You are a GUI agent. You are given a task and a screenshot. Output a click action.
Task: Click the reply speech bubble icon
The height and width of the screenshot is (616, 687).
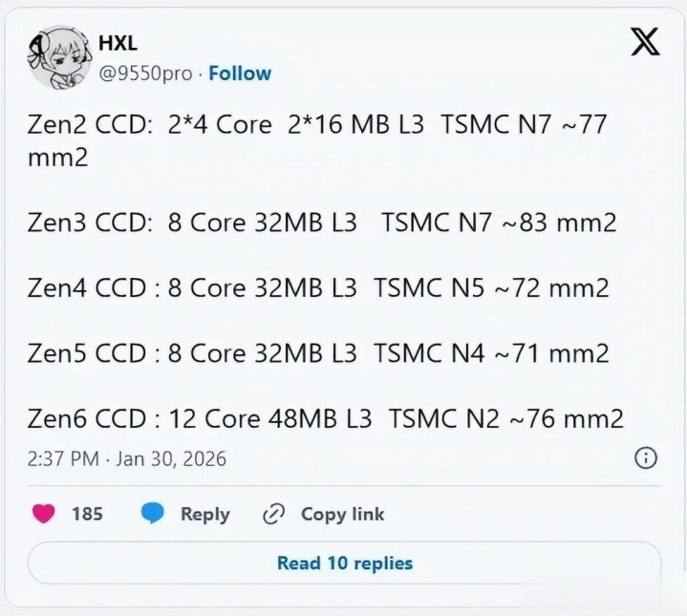point(154,514)
